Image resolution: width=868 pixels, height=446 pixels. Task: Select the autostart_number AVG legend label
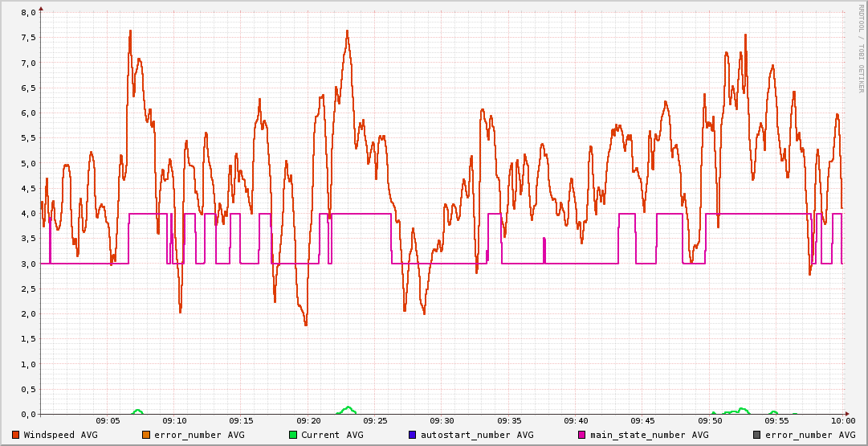(475, 435)
